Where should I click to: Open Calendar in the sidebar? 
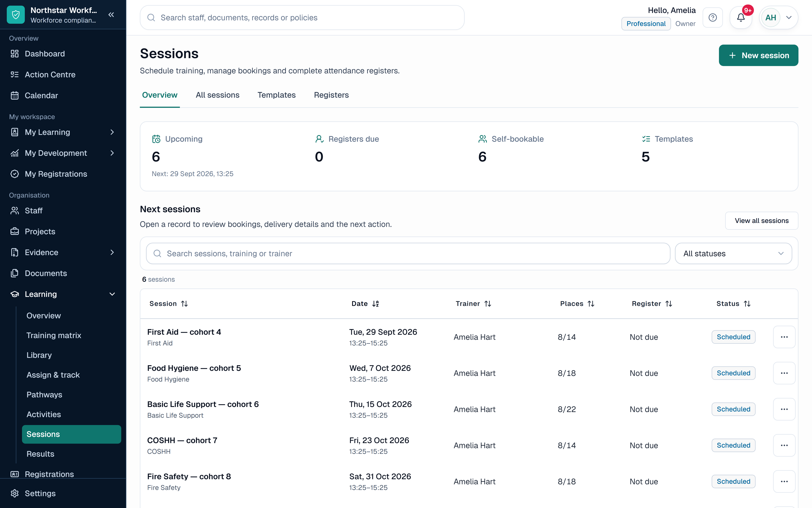point(63,95)
